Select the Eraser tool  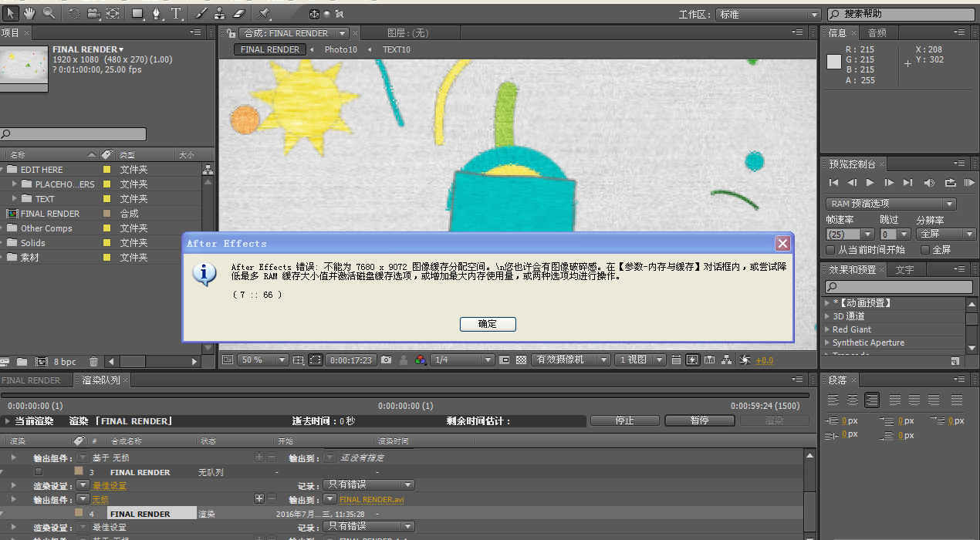coord(238,14)
